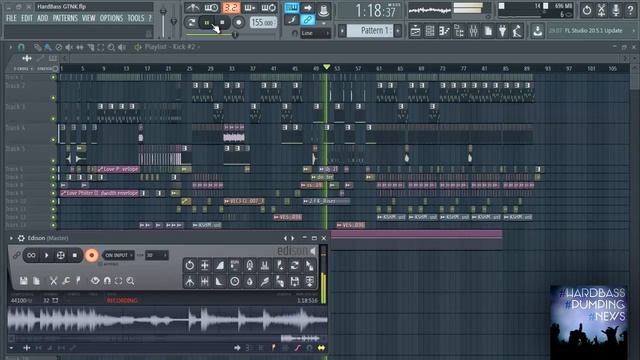Open the project info page icon

click(488, 31)
